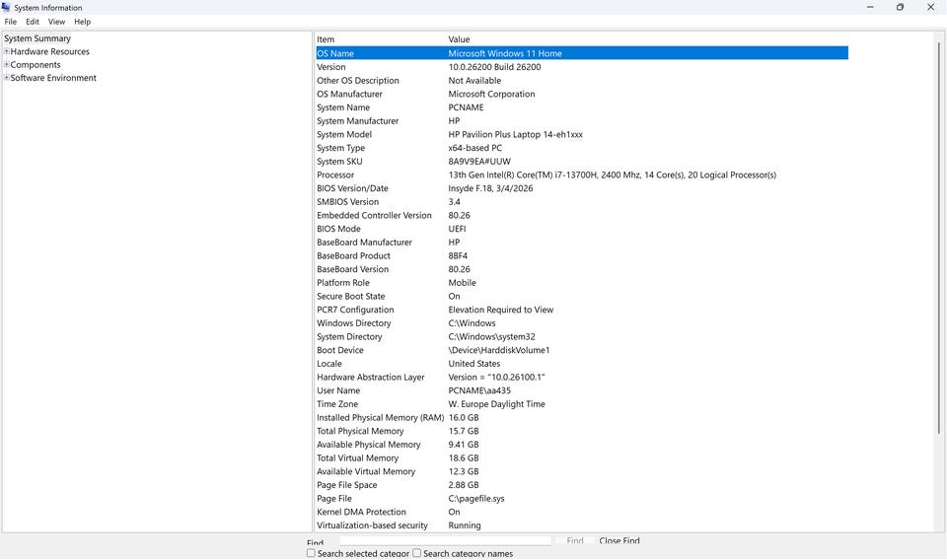Image resolution: width=947 pixels, height=560 pixels.
Task: Select the Total Physical Memory row
Action: [x=582, y=431]
